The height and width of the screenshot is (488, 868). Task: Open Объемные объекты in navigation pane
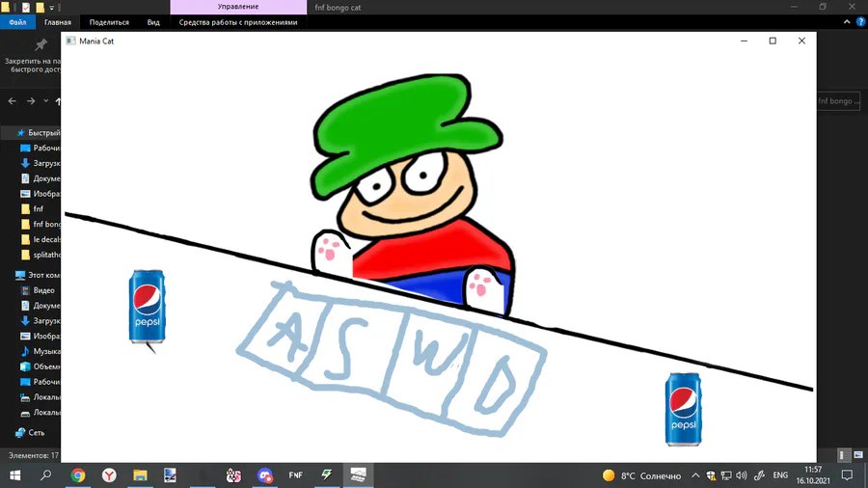pyautogui.click(x=40, y=366)
